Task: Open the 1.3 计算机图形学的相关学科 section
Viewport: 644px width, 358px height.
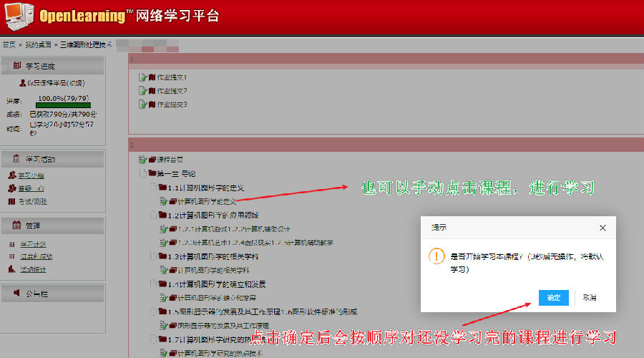Action: [207, 256]
